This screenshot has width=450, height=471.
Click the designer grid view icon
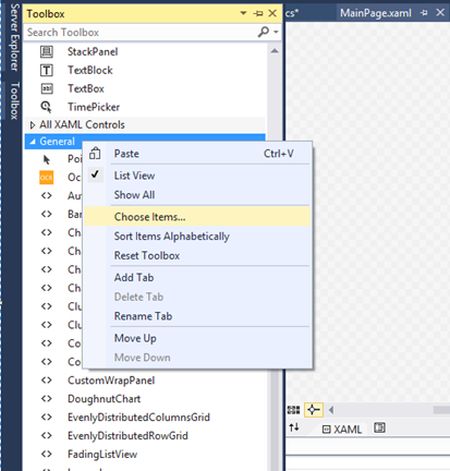(294, 410)
